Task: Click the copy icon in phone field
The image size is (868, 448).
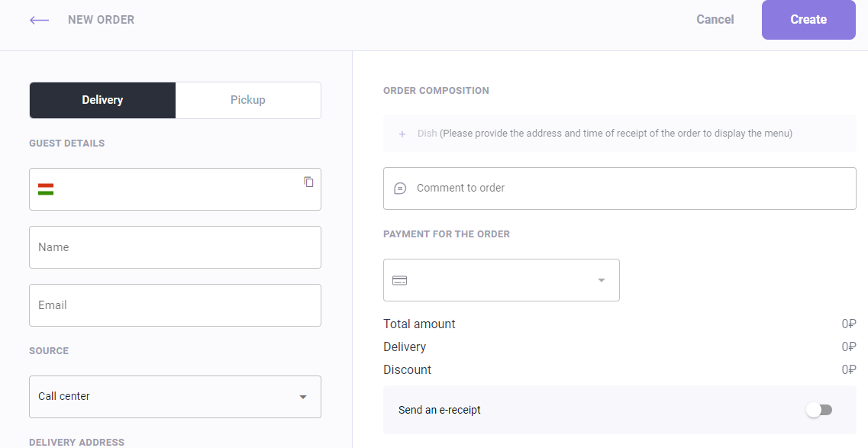Action: click(308, 182)
